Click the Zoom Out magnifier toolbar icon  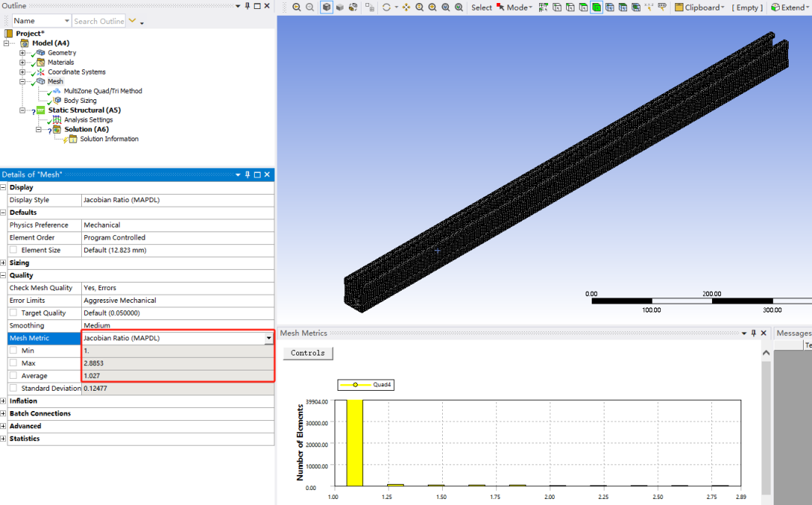(x=310, y=8)
